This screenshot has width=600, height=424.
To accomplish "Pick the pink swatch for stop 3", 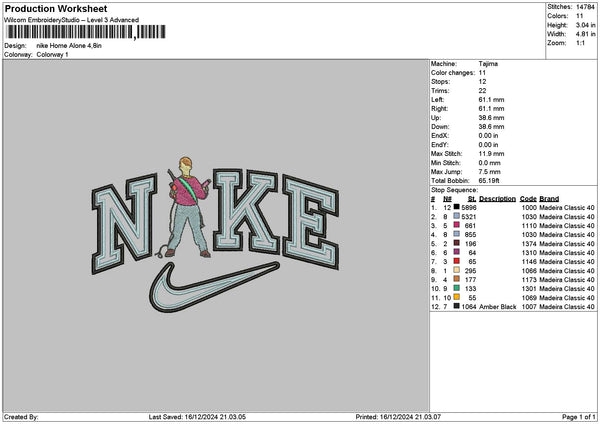I will 457,225.
